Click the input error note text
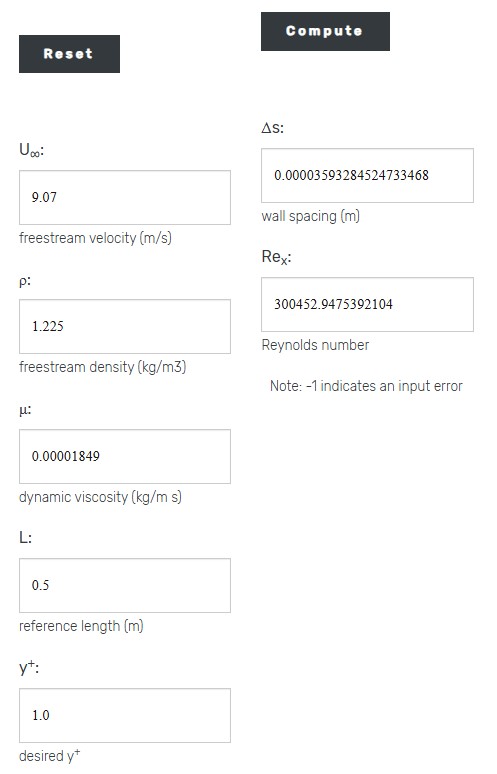The height and width of the screenshot is (774, 497). coord(366,386)
